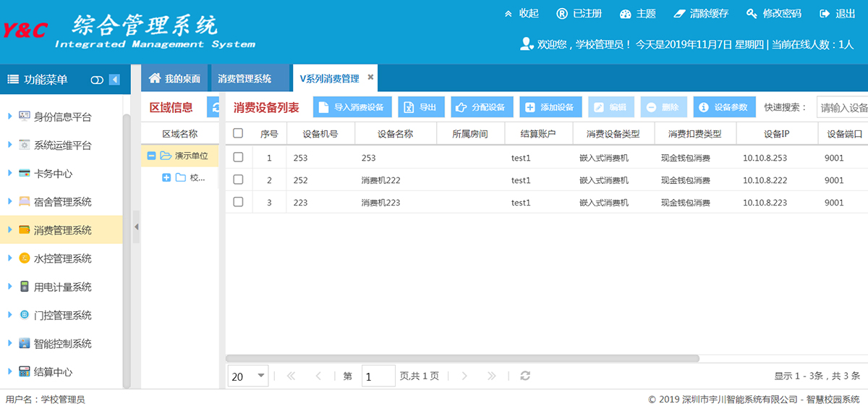
Task: Click 修改密码 change password key icon
Action: 752,14
